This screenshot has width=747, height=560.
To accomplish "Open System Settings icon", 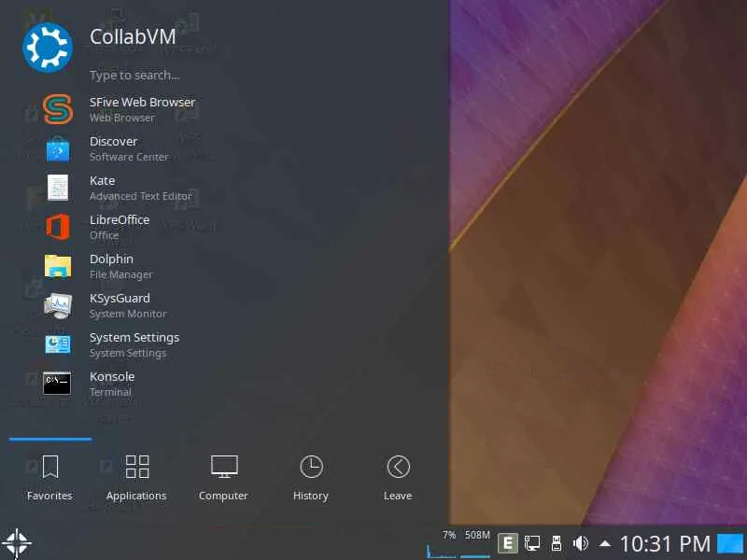I will 58,344.
